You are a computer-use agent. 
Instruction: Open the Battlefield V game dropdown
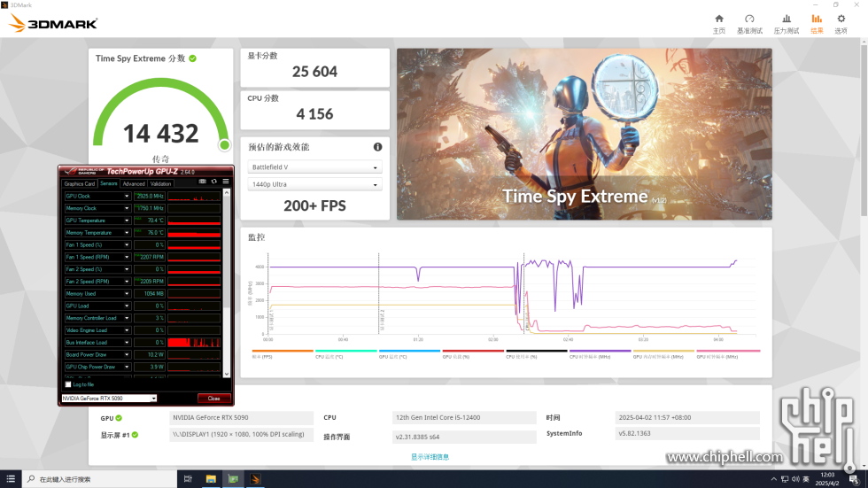tap(314, 167)
